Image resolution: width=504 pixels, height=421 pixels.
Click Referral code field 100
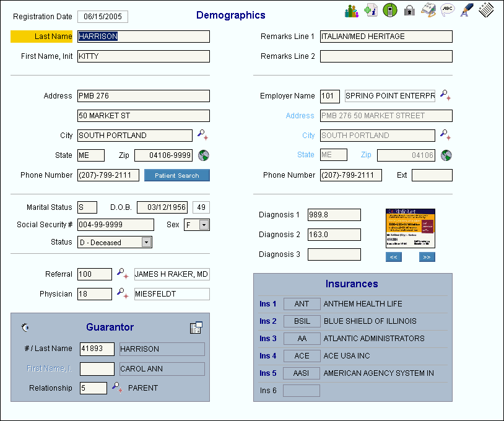coord(95,274)
